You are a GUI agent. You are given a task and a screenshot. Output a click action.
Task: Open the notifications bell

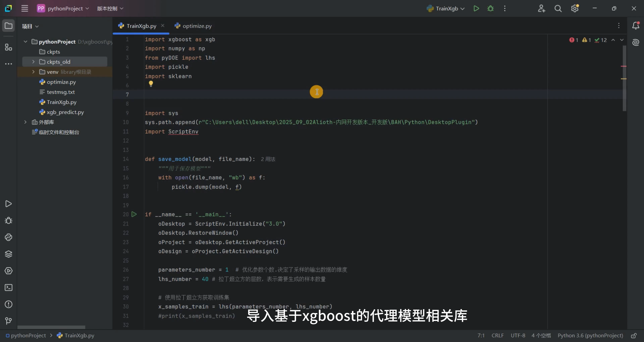(x=635, y=25)
